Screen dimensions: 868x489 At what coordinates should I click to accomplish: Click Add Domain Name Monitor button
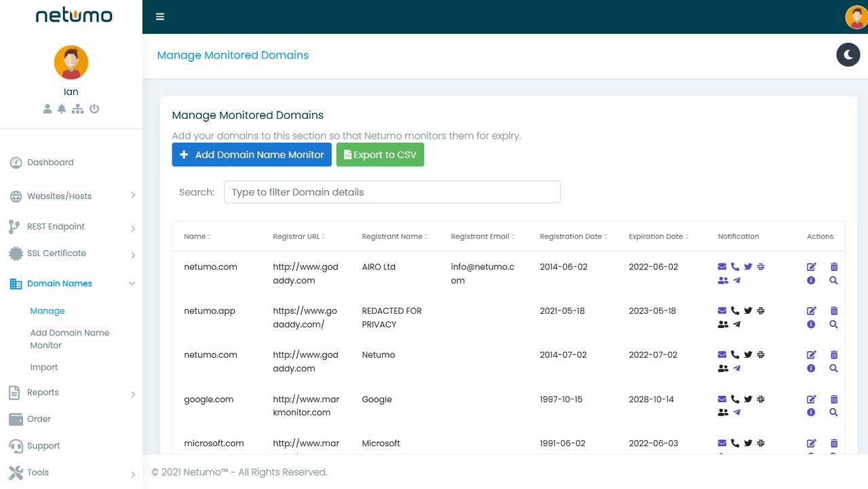[252, 155]
